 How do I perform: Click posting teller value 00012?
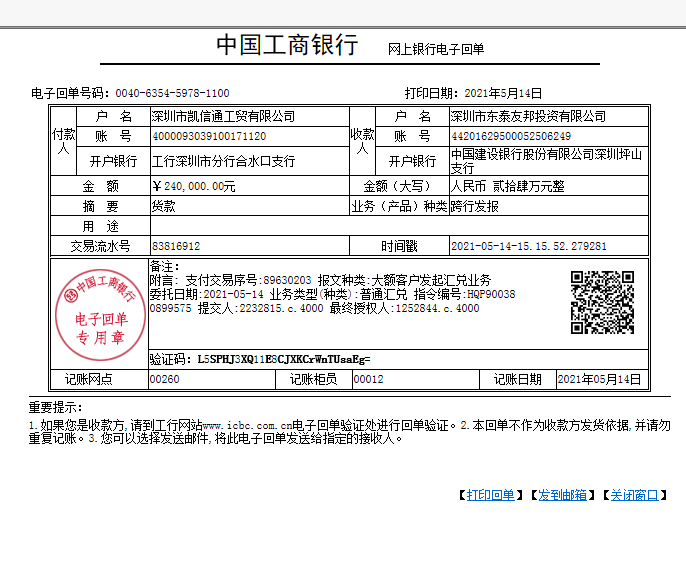[x=368, y=379]
